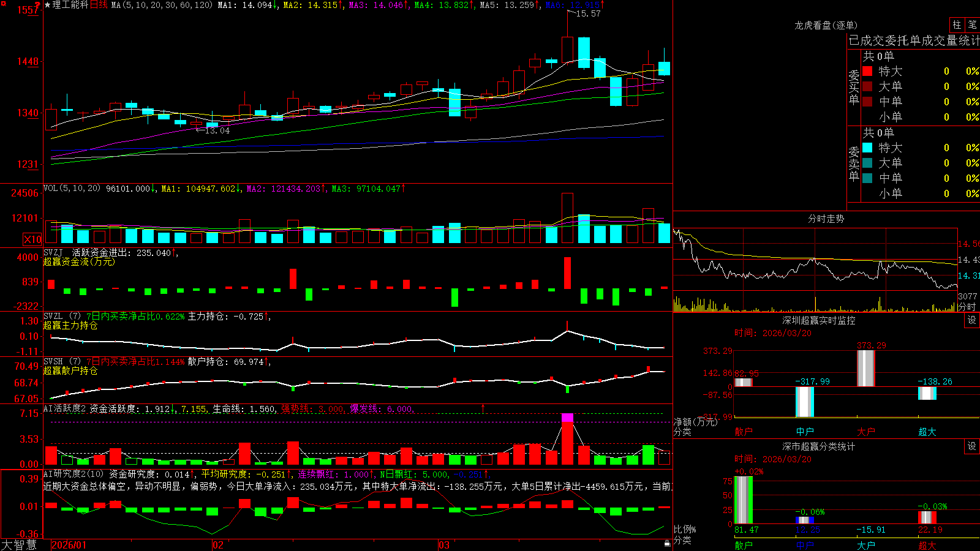Click the 373.29 大户 bar in 实时监控
Screen dimensions: 980x551
point(866,369)
